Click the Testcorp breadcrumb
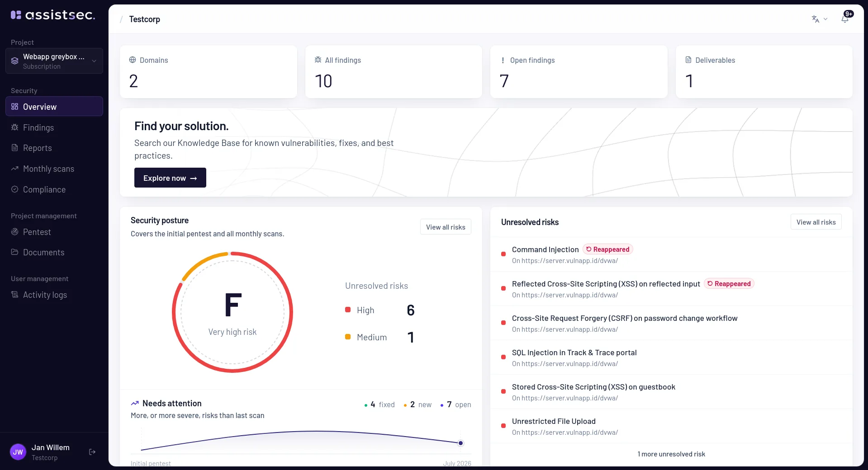The image size is (868, 470). coord(144,19)
